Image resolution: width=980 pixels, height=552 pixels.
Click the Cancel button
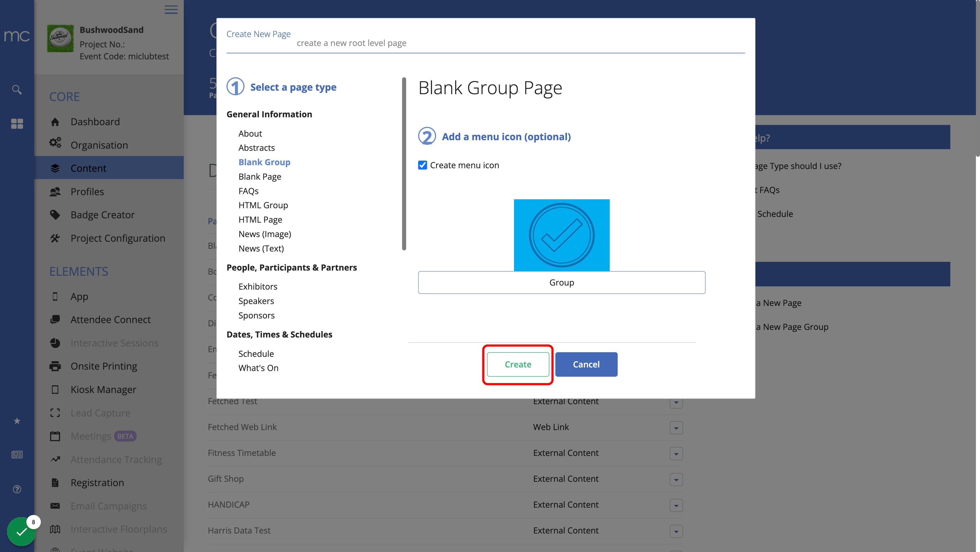[586, 364]
